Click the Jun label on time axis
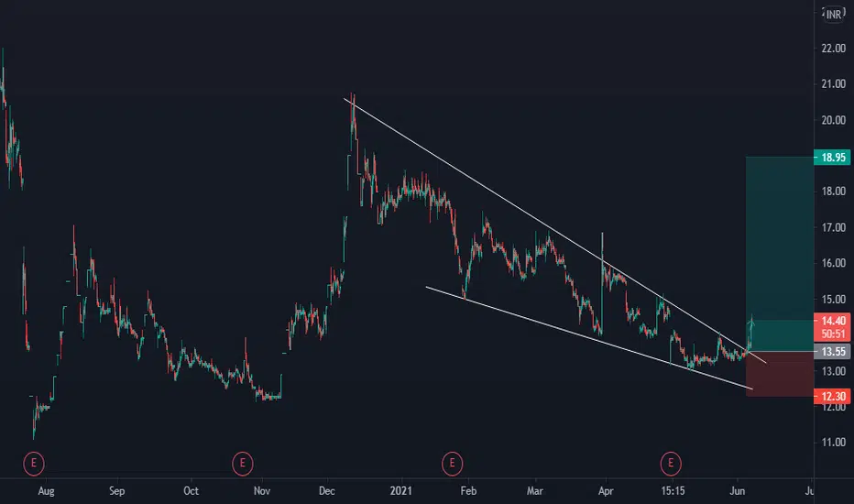854x504 pixels. coord(737,491)
